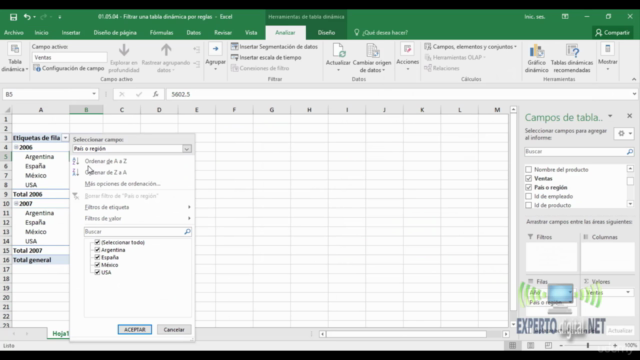Switch to the Diseño tab

(326, 33)
